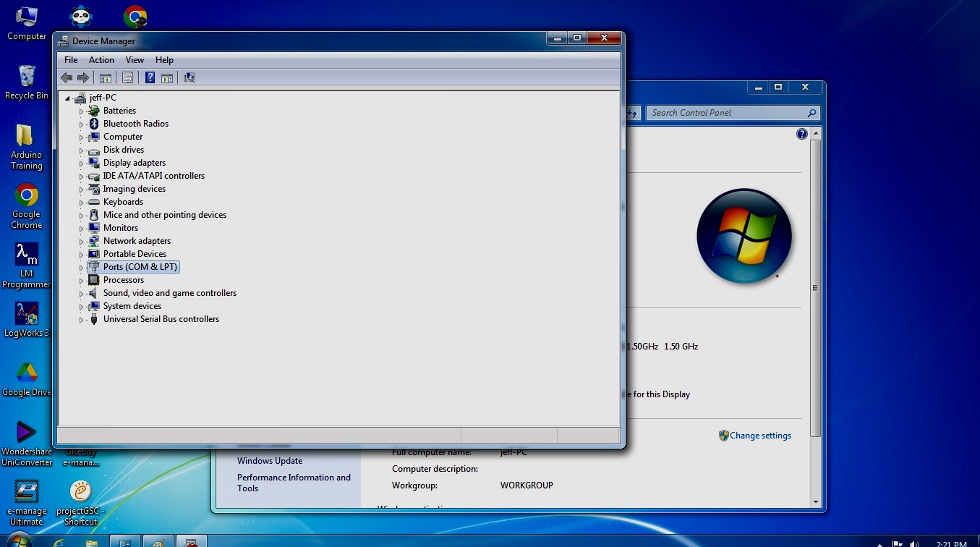
Task: Click the taskbar volume speaker icon
Action: [x=916, y=543]
